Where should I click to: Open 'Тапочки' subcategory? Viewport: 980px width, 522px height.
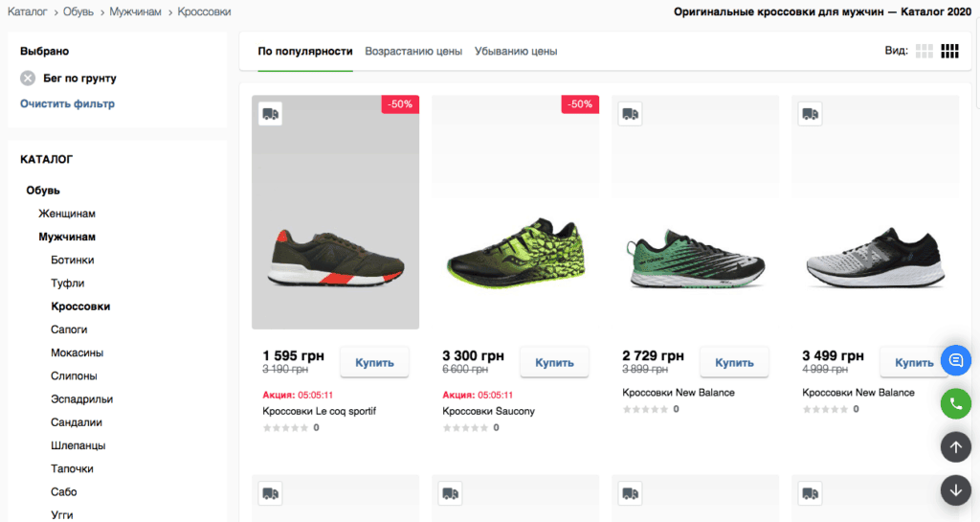(x=72, y=469)
